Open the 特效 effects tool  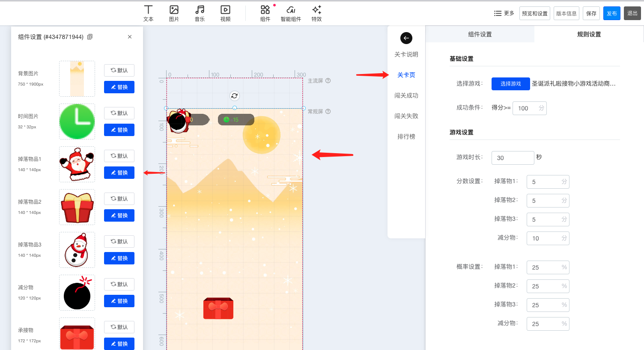click(316, 10)
